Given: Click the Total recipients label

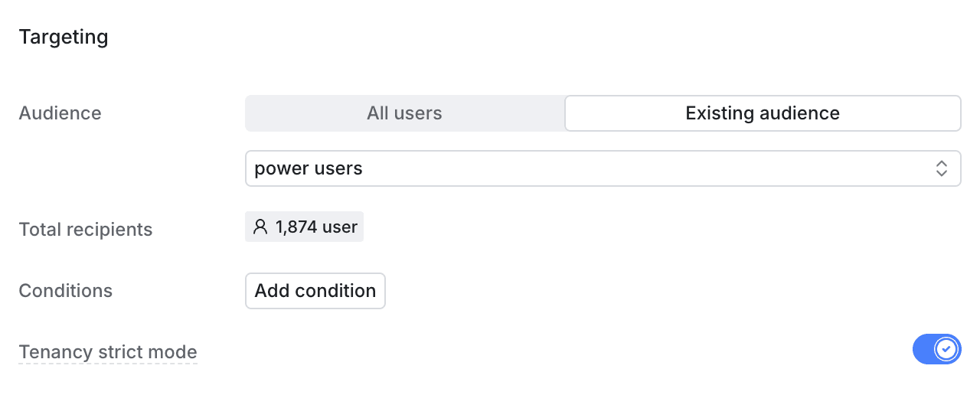Looking at the screenshot, I should (x=86, y=230).
